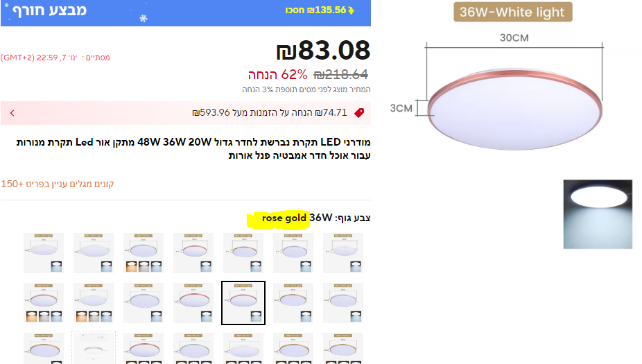Expand the coupon row chevron arrow

tap(12, 113)
